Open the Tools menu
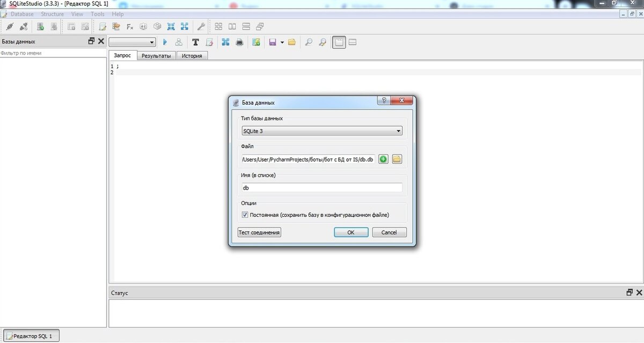The width and height of the screenshot is (644, 343). pos(98,14)
